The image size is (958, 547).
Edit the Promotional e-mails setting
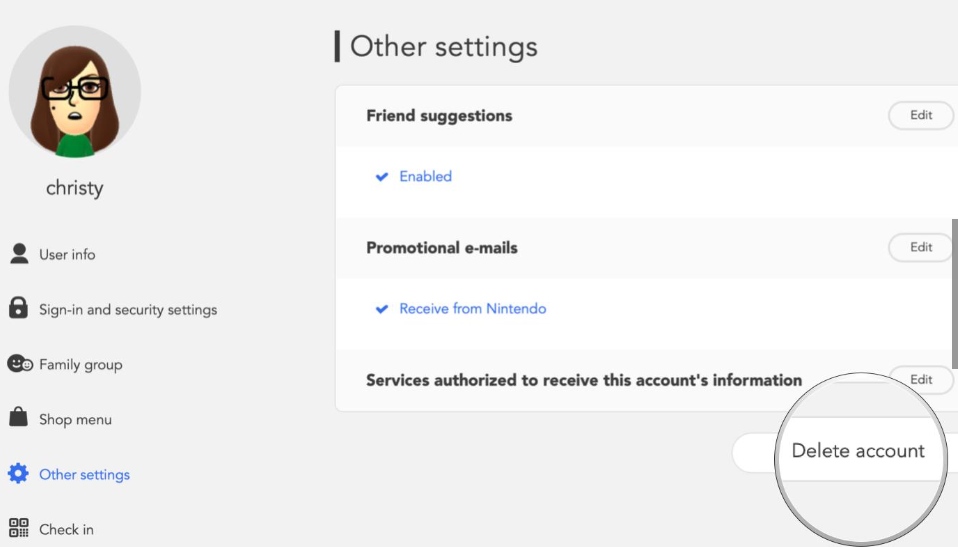coord(920,247)
